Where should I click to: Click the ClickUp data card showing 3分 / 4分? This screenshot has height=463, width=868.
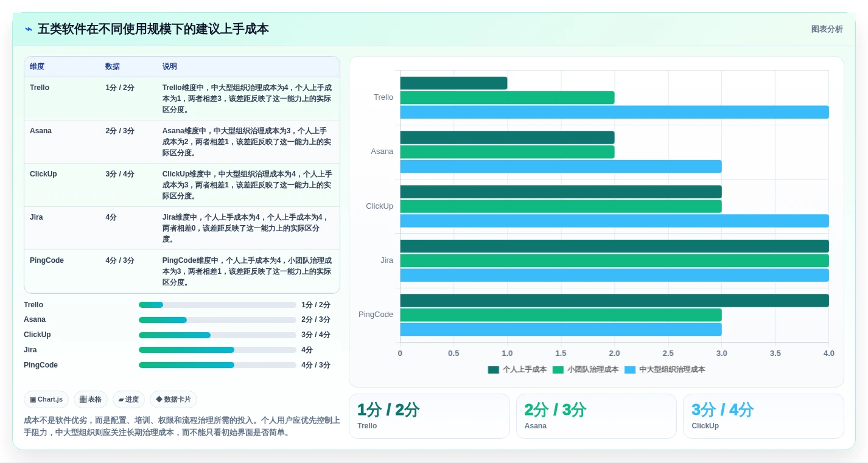[x=763, y=416]
